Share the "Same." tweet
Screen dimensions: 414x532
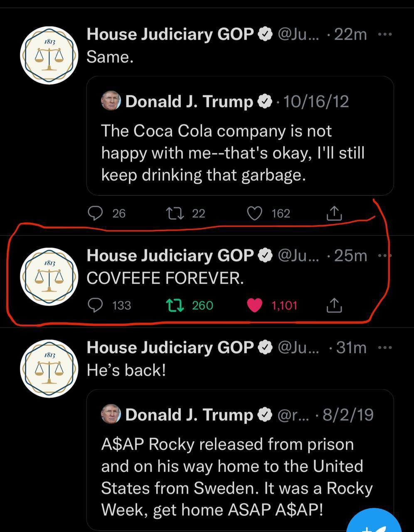click(334, 214)
